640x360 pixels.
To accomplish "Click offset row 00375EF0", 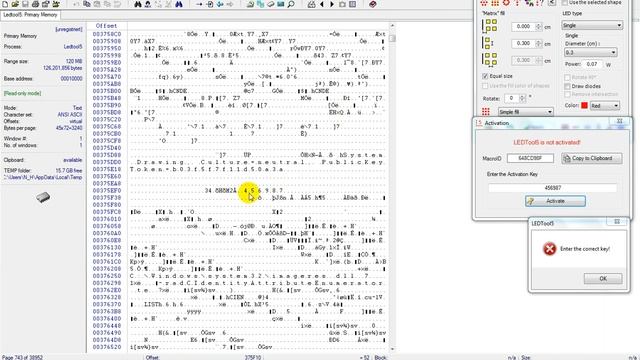I will click(107, 191).
